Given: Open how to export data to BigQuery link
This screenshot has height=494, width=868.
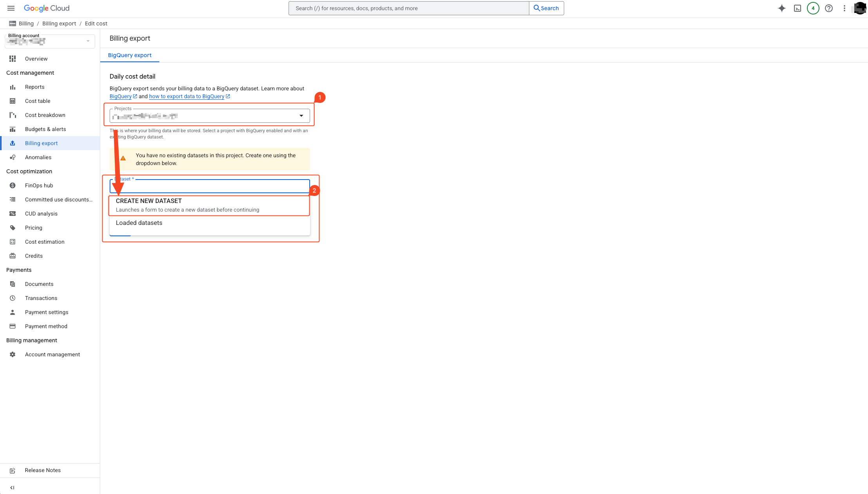Looking at the screenshot, I should click(189, 96).
